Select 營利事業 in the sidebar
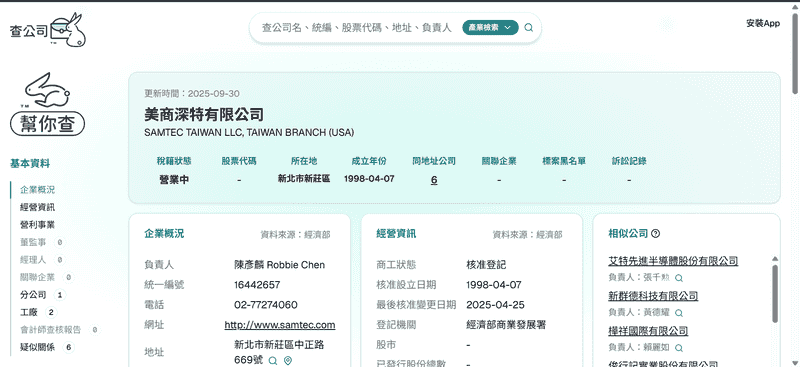 pos(38,225)
